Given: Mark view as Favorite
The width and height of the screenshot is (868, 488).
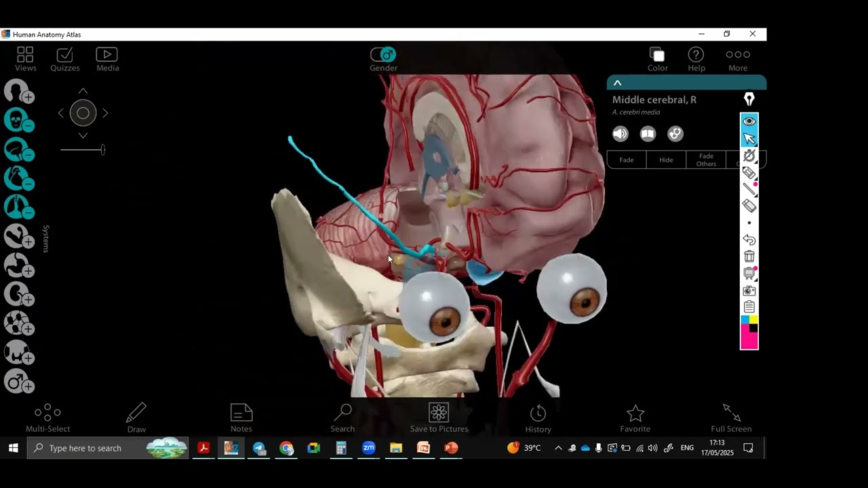Looking at the screenshot, I should [x=635, y=418].
